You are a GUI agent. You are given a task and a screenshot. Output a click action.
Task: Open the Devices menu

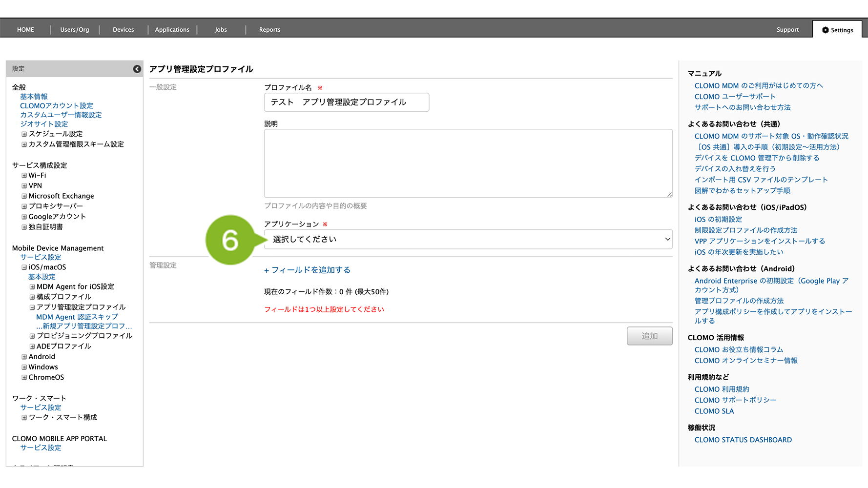point(123,30)
